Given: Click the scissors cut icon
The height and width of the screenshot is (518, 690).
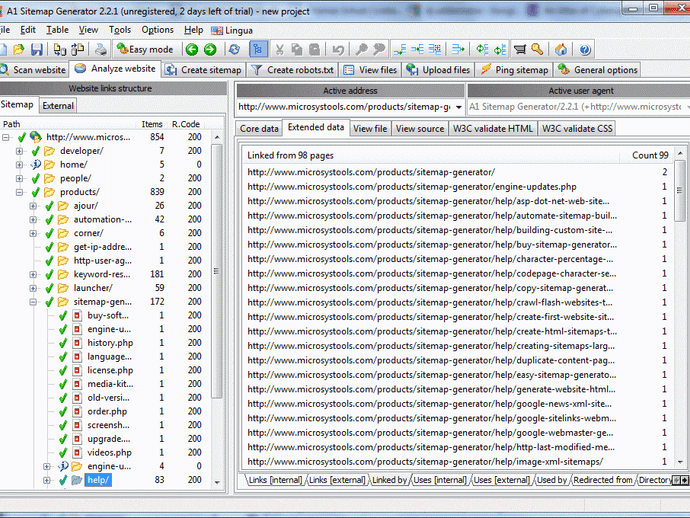Looking at the screenshot, I should pos(279,49).
